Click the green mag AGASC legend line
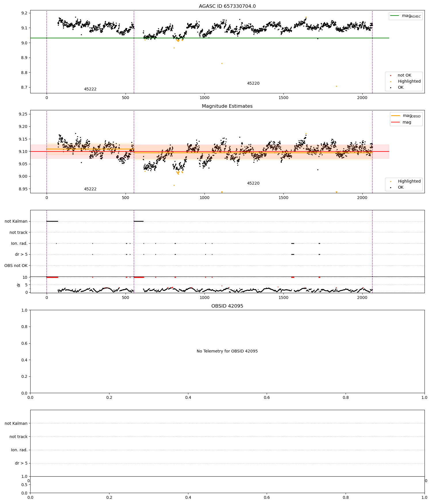The width and height of the screenshot is (432, 504). 395,16
